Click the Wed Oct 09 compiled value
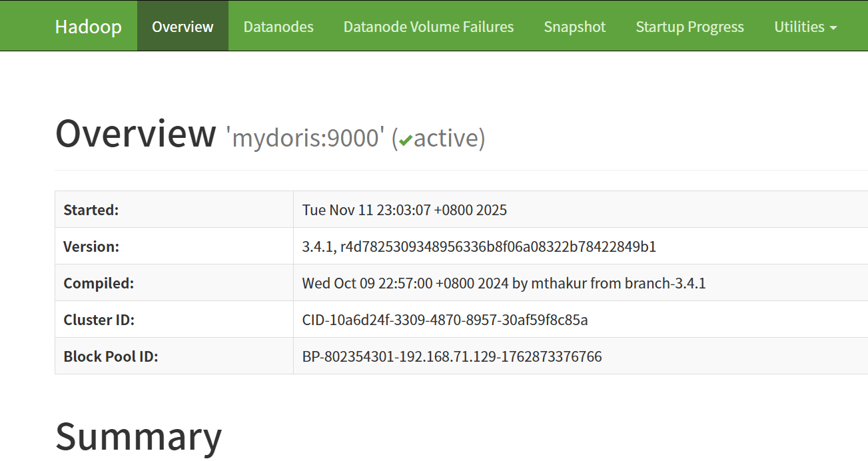This screenshot has width=868, height=461. [504, 283]
